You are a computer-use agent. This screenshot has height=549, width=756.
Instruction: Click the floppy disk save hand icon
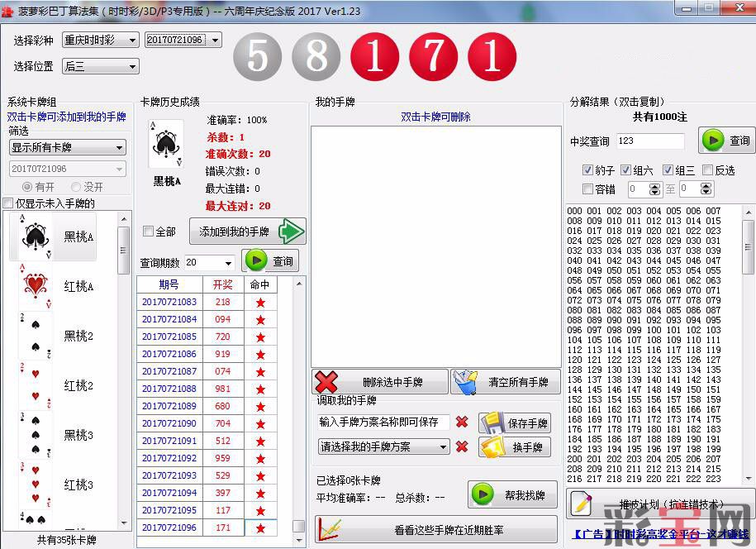[x=492, y=422]
